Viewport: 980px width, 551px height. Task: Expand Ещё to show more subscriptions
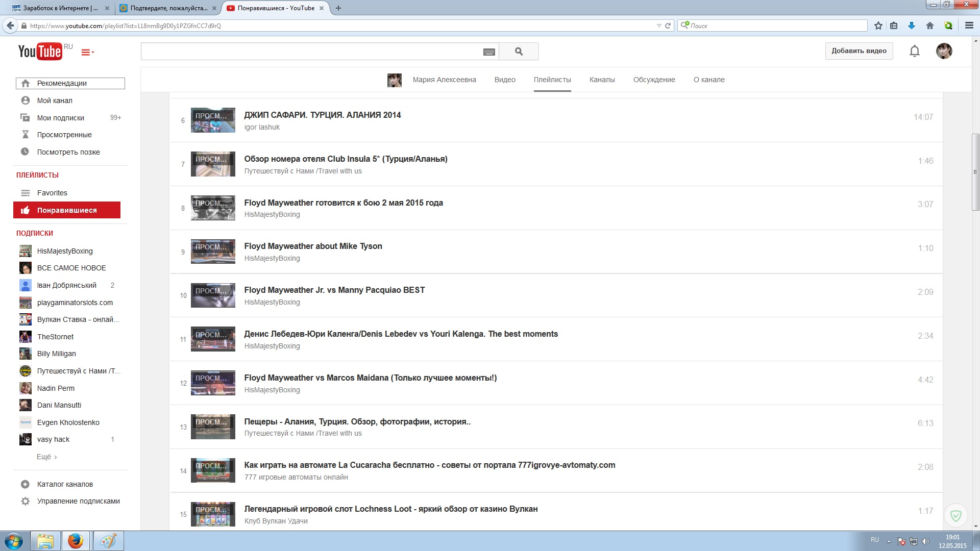46,457
